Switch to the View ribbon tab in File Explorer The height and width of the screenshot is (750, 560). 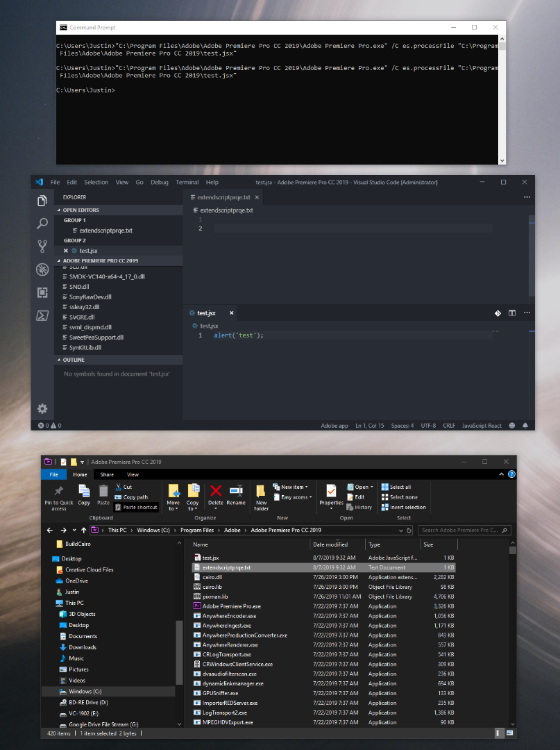[x=133, y=474]
